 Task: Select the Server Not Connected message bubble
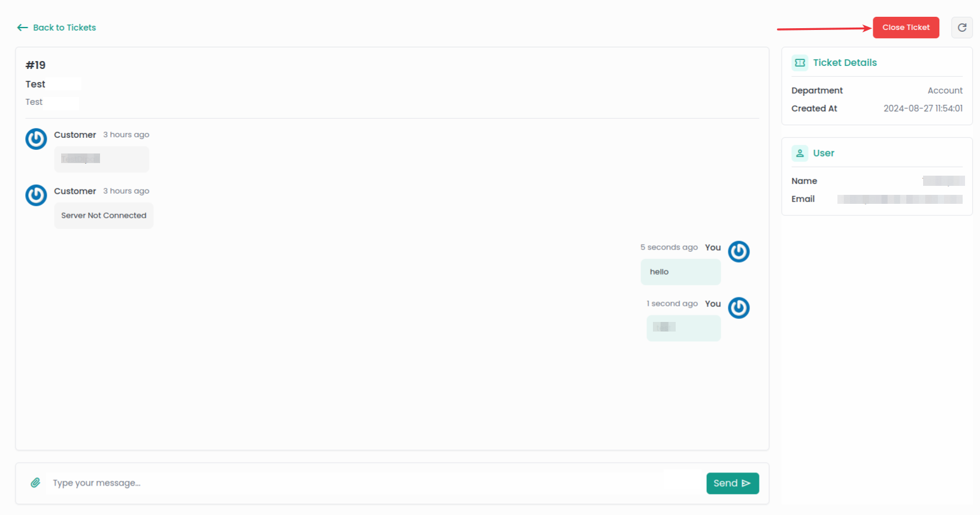click(x=104, y=216)
